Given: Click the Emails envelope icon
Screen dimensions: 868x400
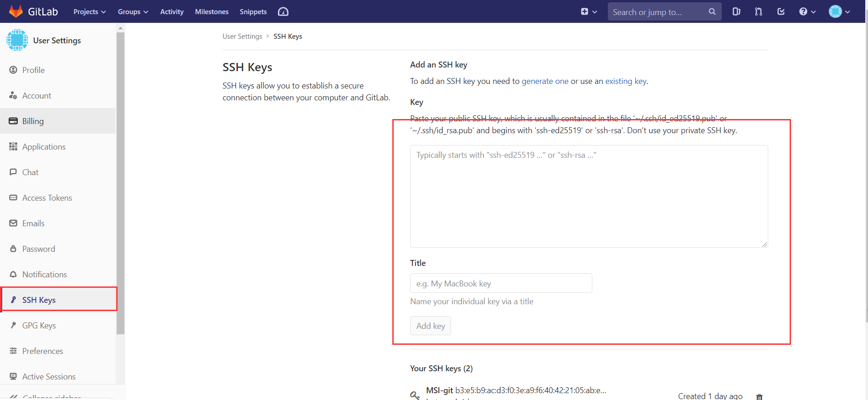Looking at the screenshot, I should pos(13,223).
